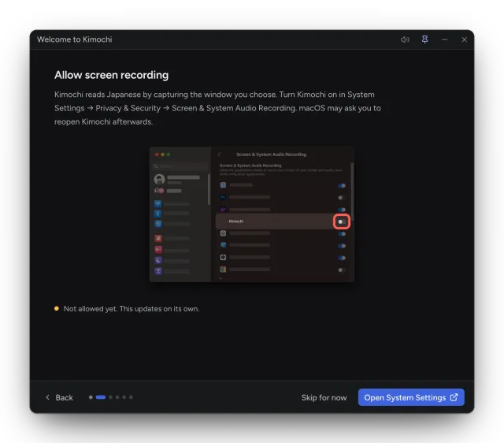Mute sound with the speaker icon
The image size is (504, 443).
tap(405, 39)
